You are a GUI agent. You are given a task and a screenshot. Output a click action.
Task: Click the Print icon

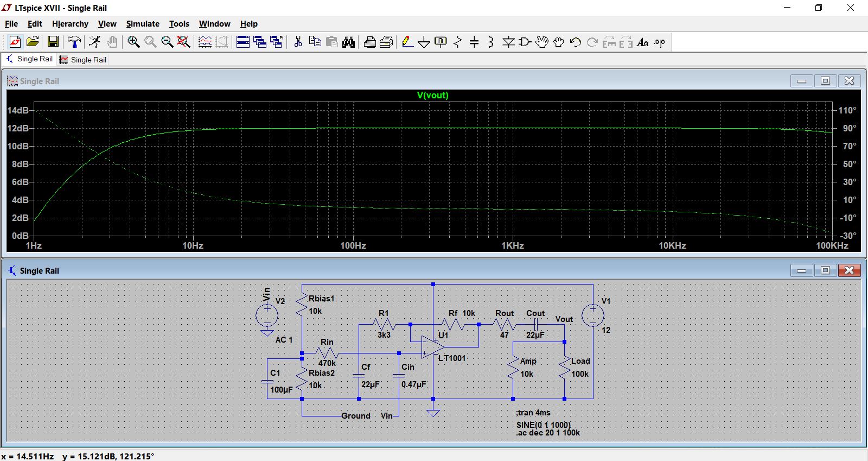pos(369,42)
